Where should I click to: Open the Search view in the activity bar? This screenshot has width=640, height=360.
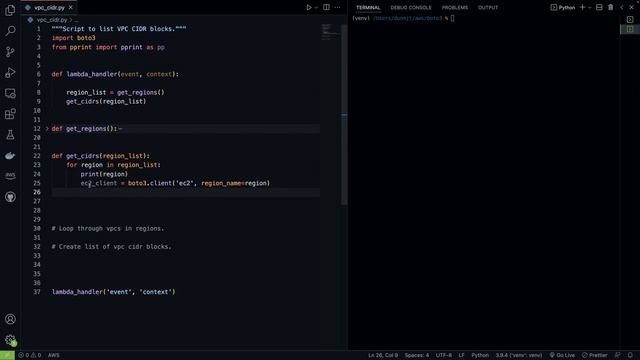10,31
